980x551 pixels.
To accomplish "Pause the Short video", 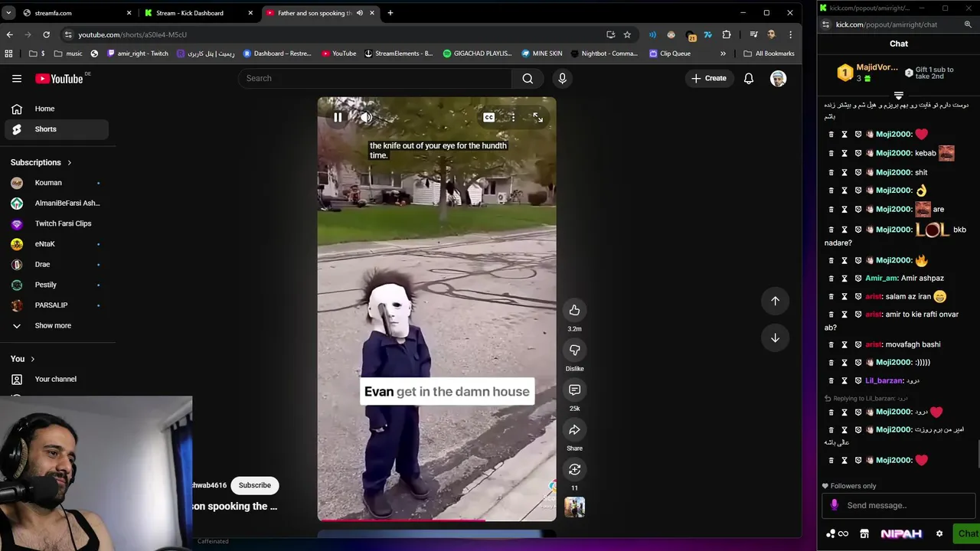I will (338, 117).
